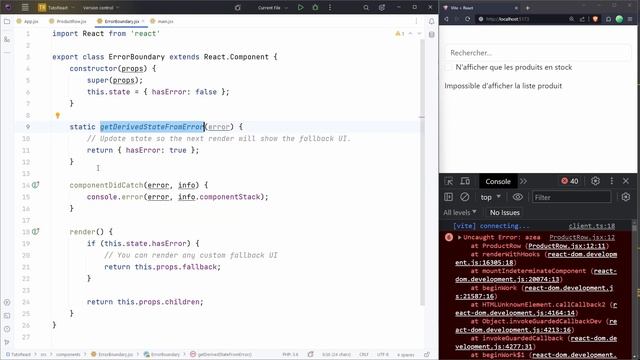The image size is (640, 360).
Task: Open the Current File run configuration dropdown
Action: click(x=273, y=7)
